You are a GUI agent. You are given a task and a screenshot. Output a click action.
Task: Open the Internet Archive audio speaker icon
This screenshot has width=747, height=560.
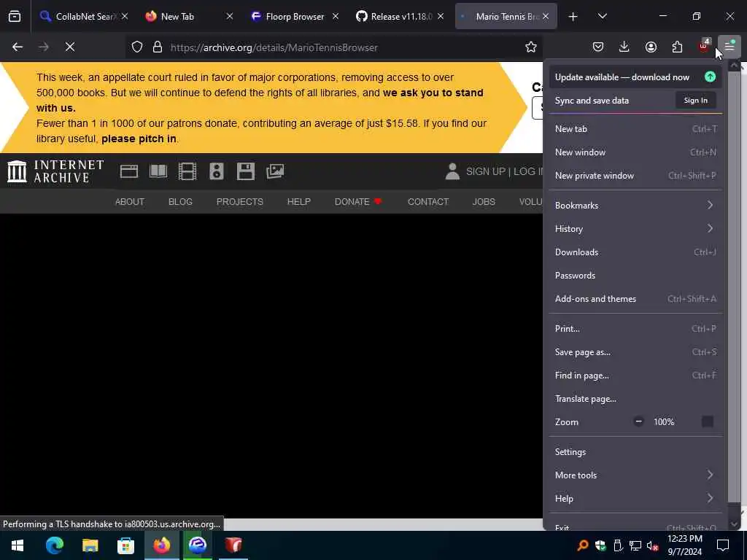(217, 171)
